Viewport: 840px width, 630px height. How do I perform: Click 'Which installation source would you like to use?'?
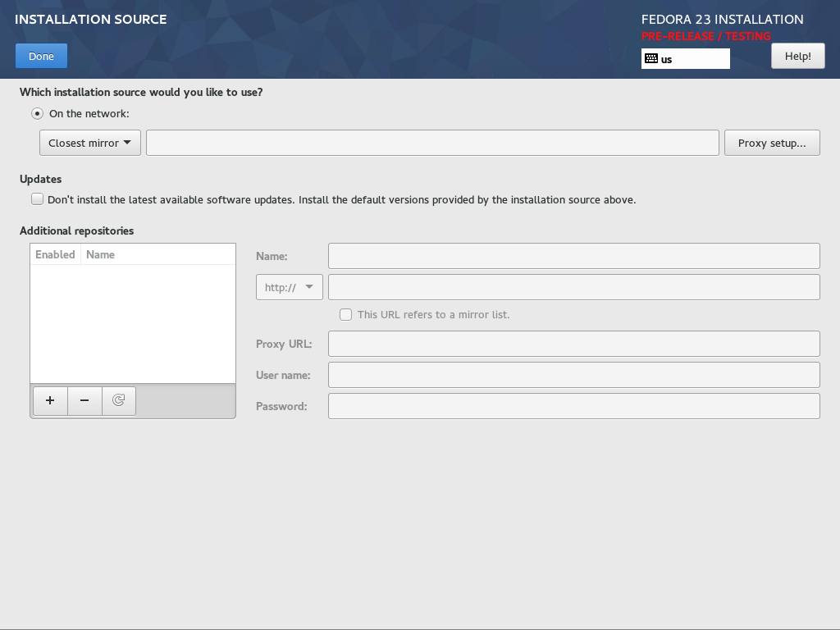point(141,92)
